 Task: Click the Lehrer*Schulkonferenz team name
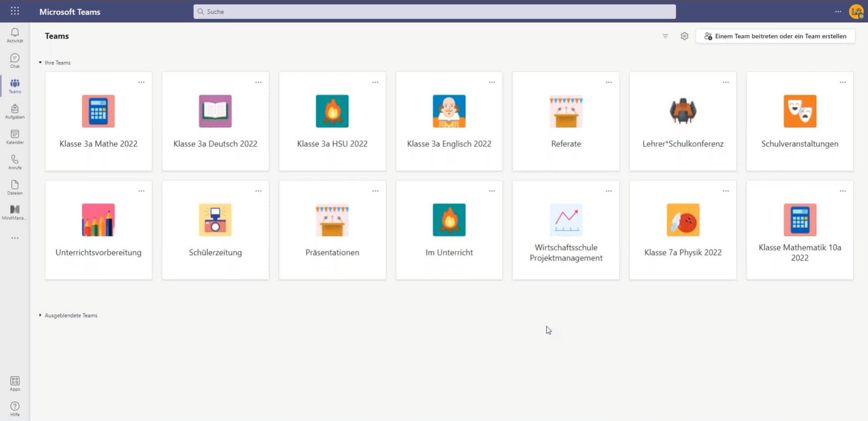(683, 144)
